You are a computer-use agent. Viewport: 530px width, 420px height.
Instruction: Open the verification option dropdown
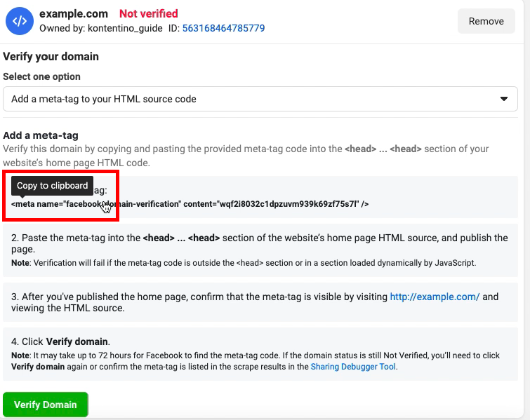[260, 99]
